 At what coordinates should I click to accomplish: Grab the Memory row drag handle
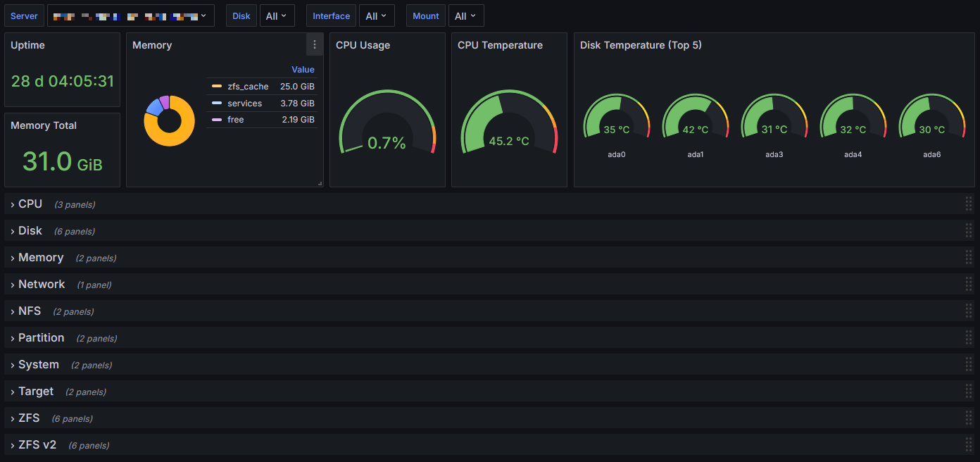(x=969, y=257)
